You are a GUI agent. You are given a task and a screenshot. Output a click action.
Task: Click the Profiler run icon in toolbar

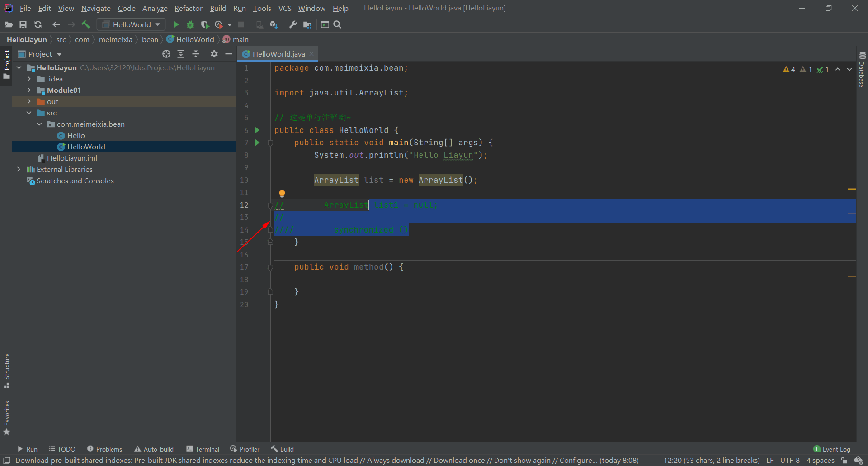coord(219,24)
